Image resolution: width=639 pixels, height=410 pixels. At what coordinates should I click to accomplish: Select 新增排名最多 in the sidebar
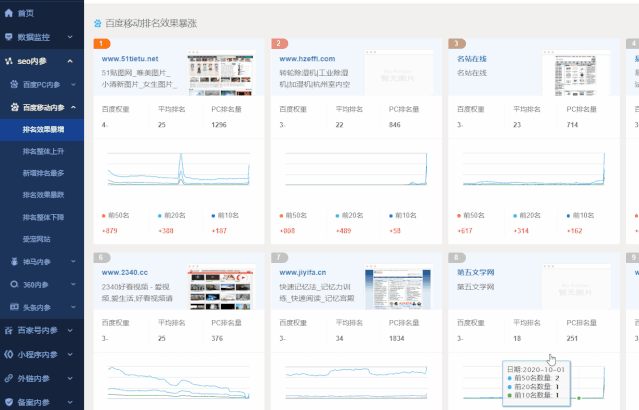(x=42, y=173)
